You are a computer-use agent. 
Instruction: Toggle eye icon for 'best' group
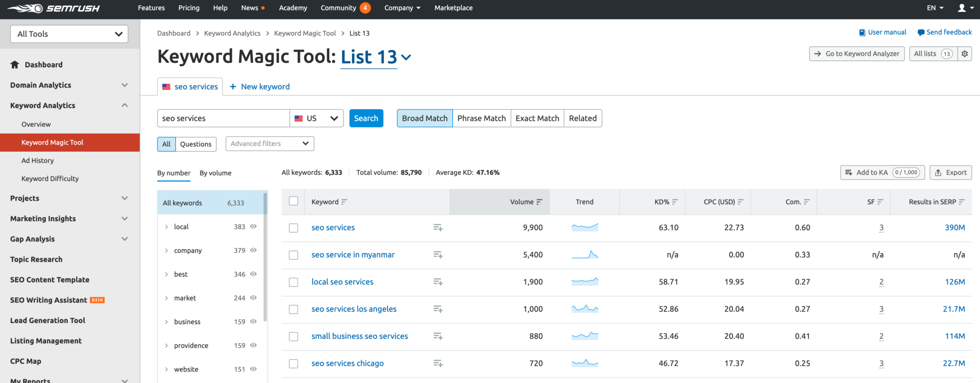pyautogui.click(x=254, y=274)
